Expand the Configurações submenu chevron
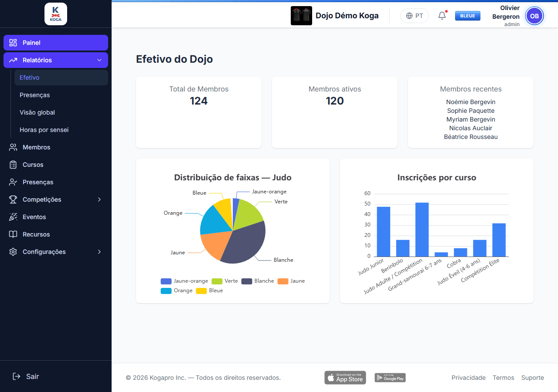This screenshot has height=392, width=558. [99, 252]
